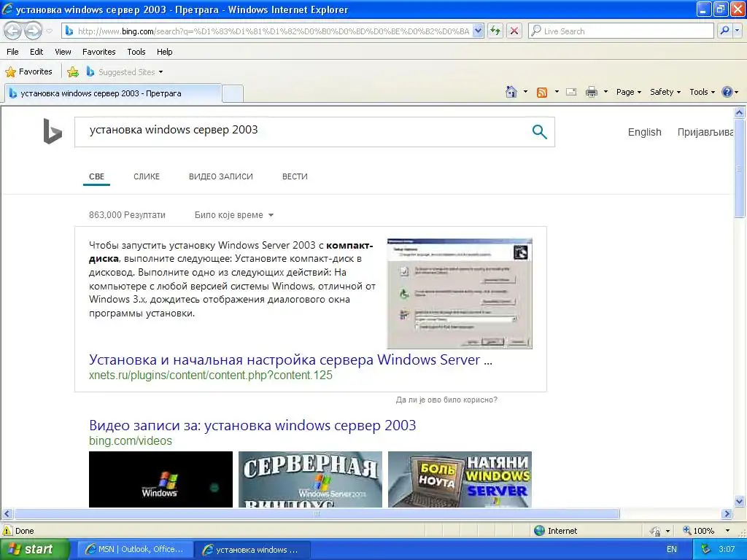The height and width of the screenshot is (560, 747).
Task: Open the Било које време filter dropdown
Action: [234, 215]
